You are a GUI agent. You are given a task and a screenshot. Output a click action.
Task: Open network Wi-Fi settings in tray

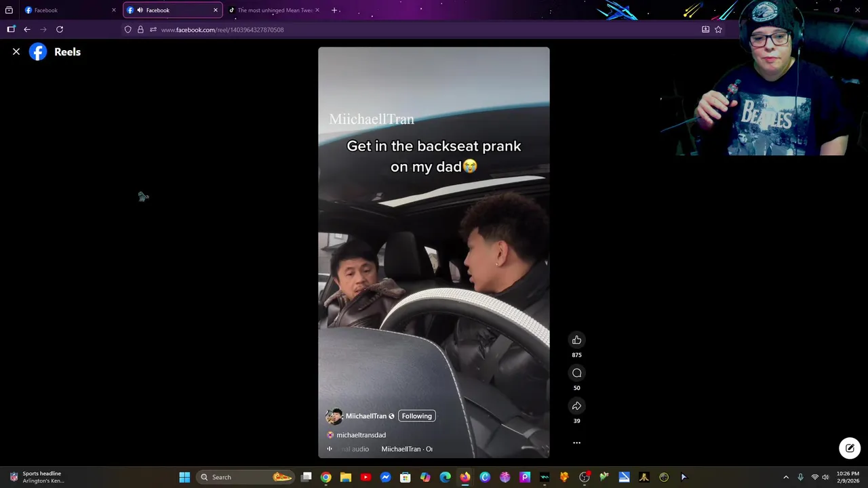[x=815, y=477]
